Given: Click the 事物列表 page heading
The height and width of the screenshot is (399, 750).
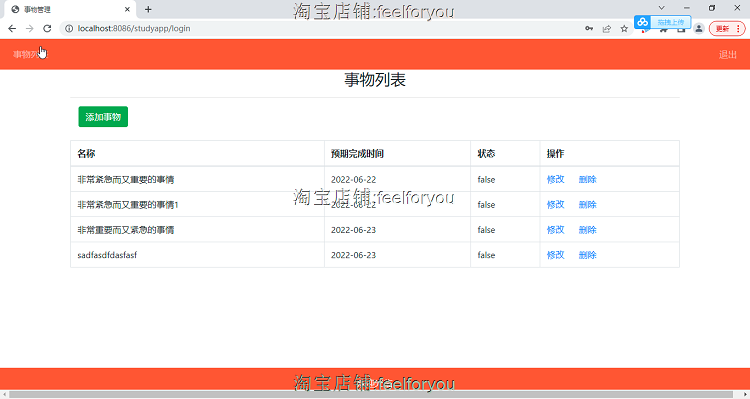Looking at the screenshot, I should [x=375, y=80].
